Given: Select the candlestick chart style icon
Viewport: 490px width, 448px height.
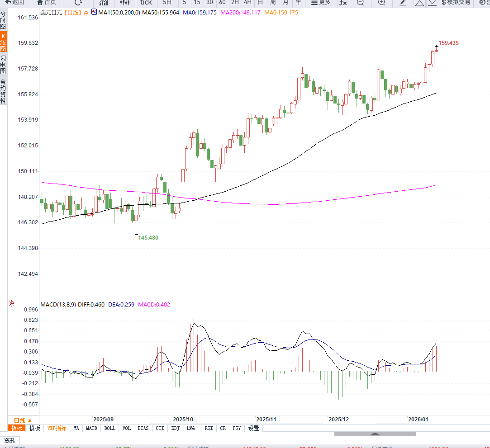Looking at the screenshot, I should tap(125, 3).
